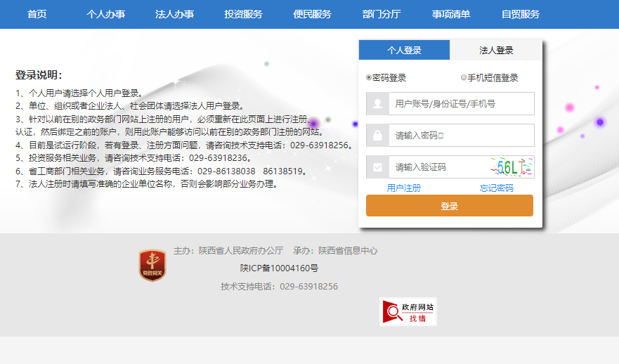Refresh the captcha image 56L

click(511, 167)
